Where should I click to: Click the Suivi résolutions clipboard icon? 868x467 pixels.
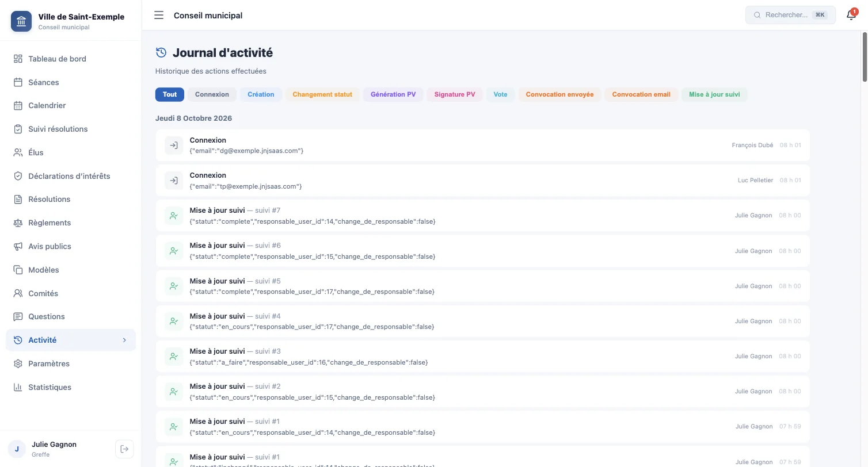[18, 129]
